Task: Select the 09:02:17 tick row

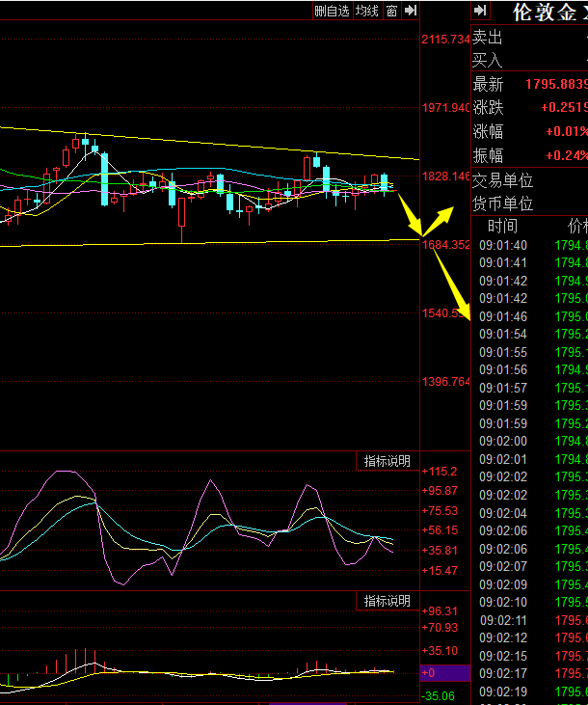Action: coord(530,674)
